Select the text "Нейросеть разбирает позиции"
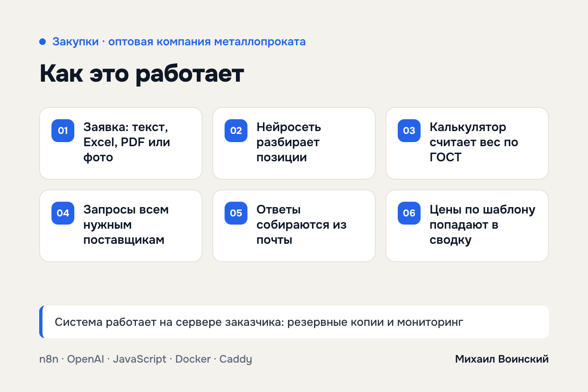 pyautogui.click(x=289, y=142)
